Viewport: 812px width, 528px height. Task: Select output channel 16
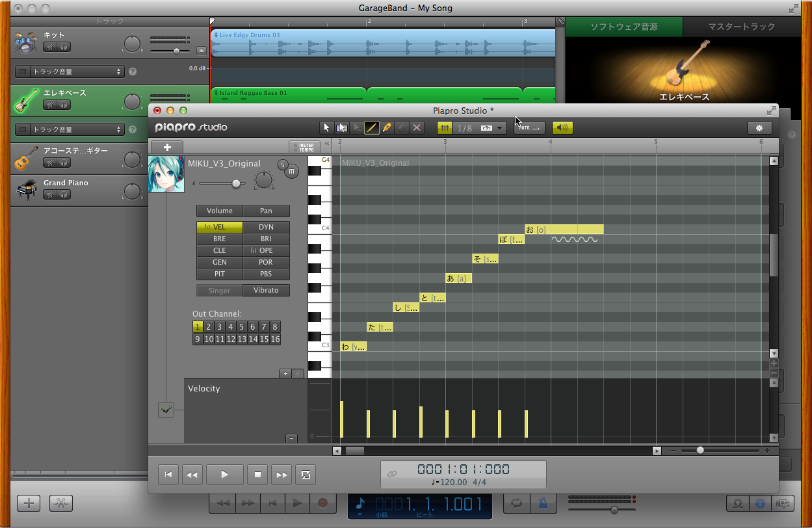275,339
